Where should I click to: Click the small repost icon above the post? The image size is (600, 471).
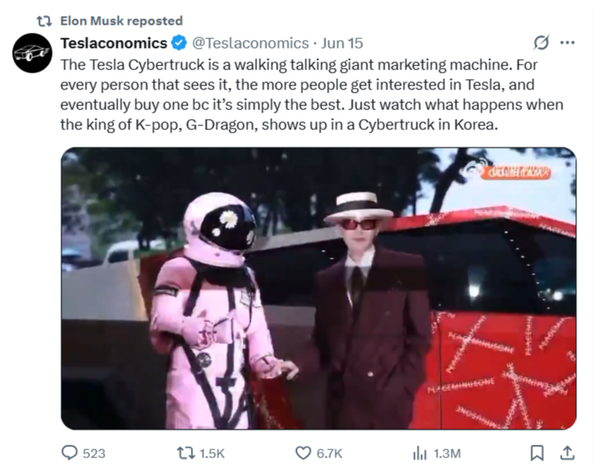tap(44, 20)
